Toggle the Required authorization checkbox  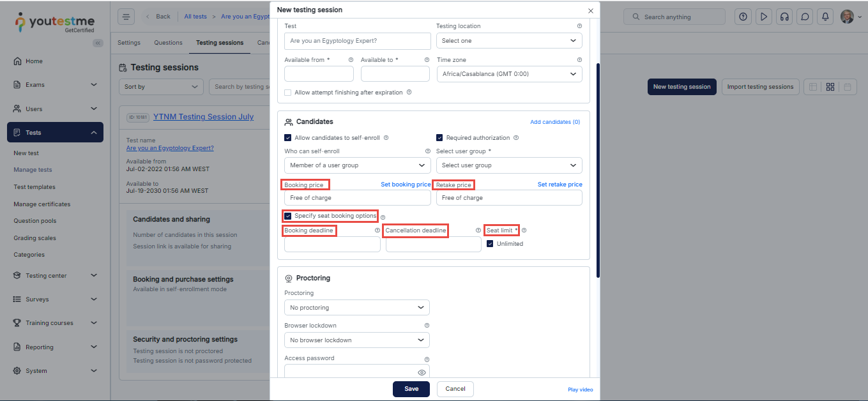tap(440, 137)
